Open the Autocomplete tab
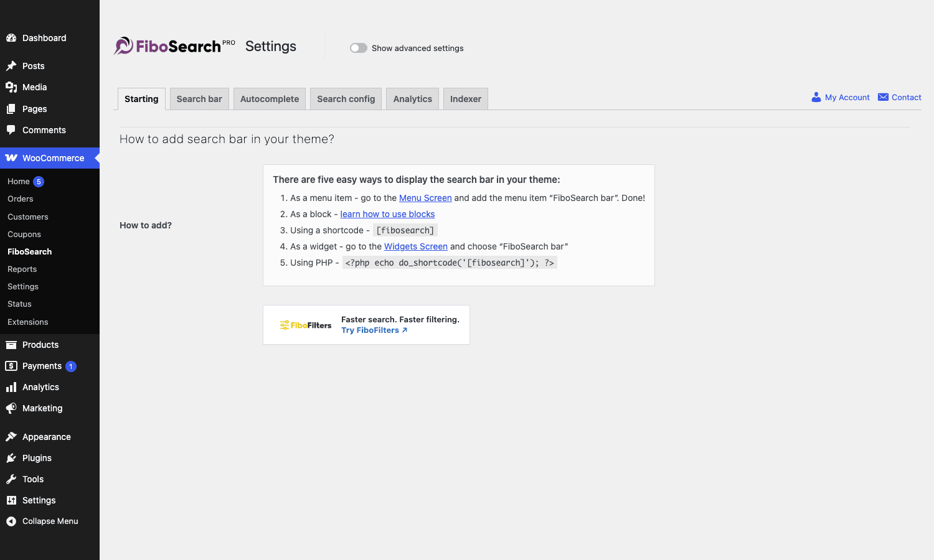This screenshot has width=934, height=560. coord(270,99)
